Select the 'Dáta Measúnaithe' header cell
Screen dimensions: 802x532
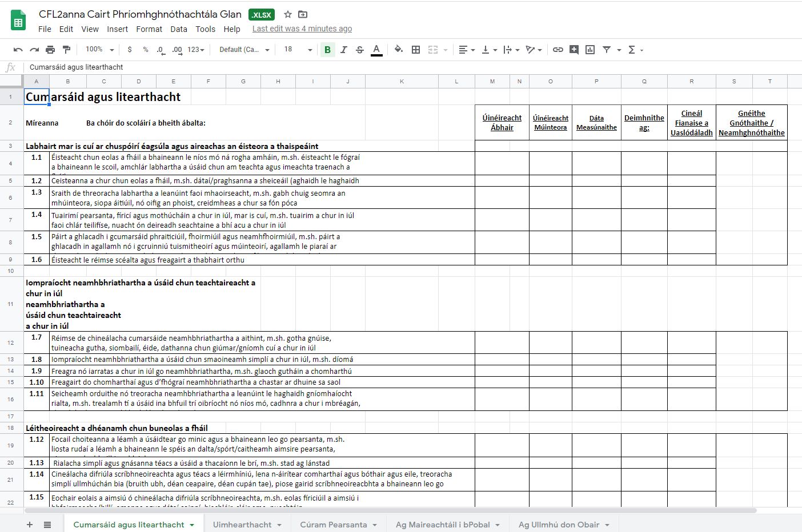(x=596, y=123)
